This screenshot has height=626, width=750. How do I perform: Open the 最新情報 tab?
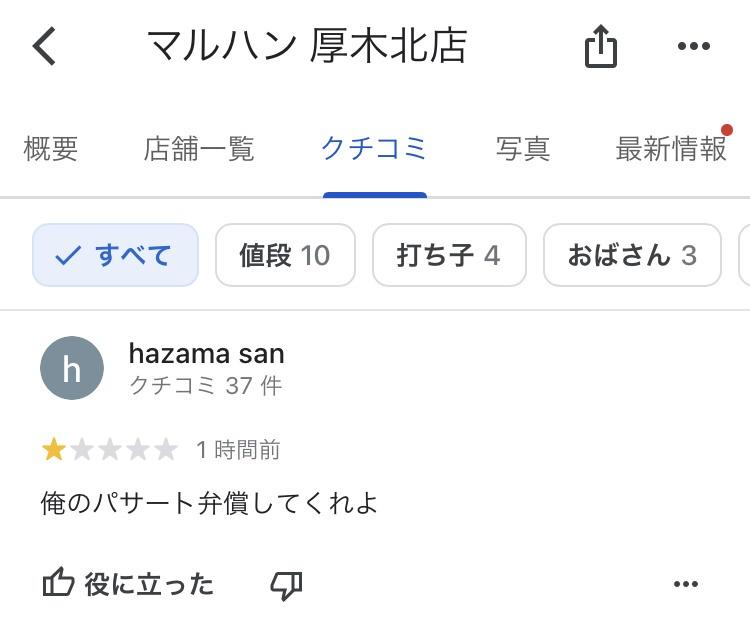coord(671,149)
